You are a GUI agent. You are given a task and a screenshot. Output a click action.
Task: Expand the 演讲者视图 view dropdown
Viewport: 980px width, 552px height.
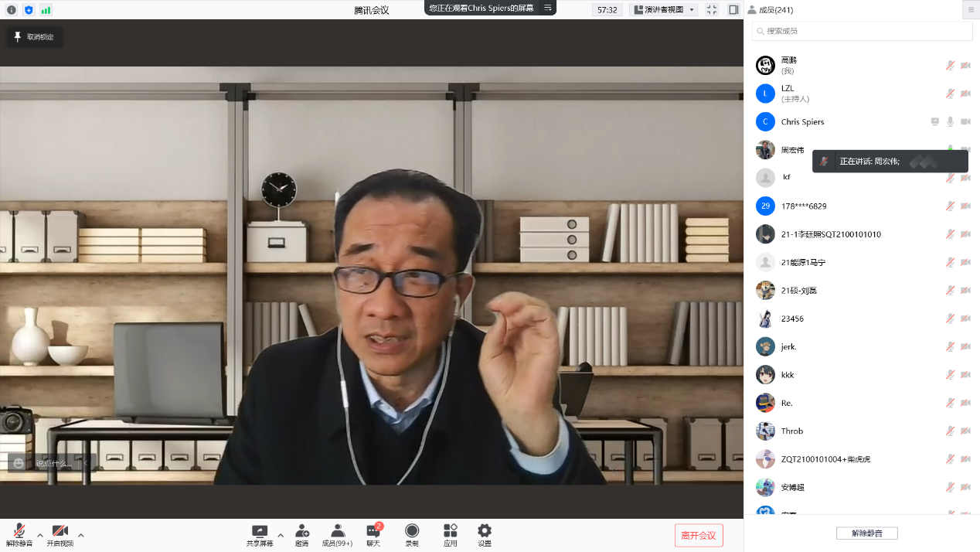point(664,10)
